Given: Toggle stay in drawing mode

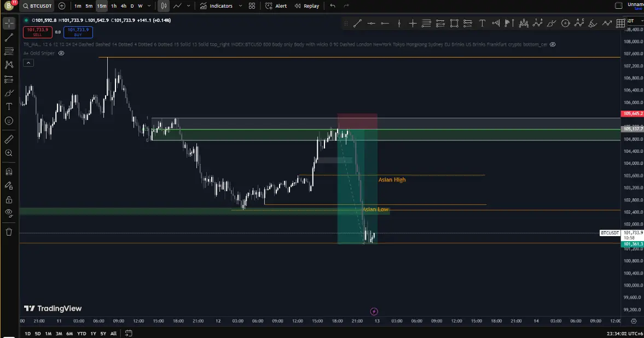Looking at the screenshot, I should 9,186.
